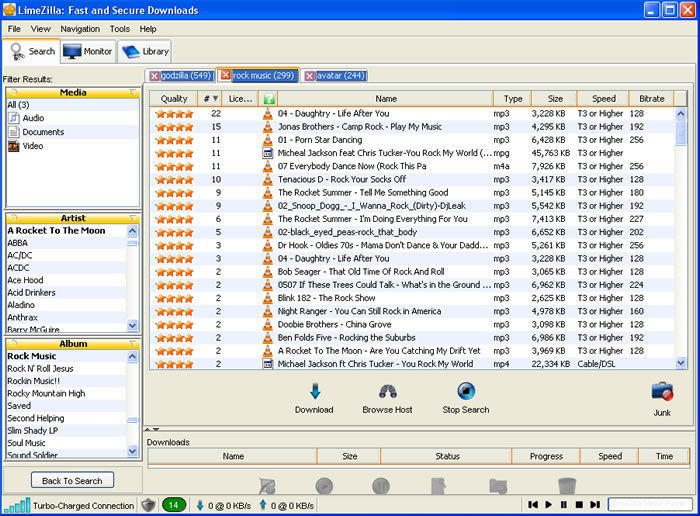Click results list scroll down arrow

tap(681, 363)
